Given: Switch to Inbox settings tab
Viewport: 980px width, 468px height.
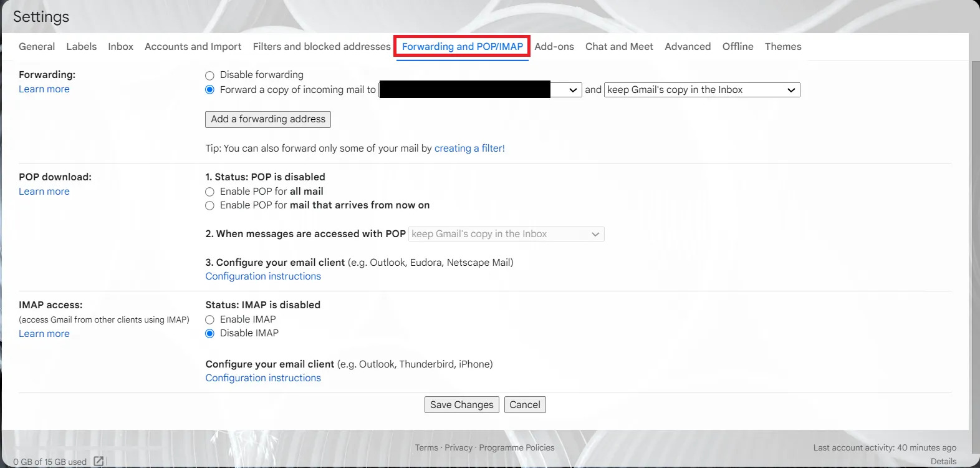Looking at the screenshot, I should coord(120,47).
